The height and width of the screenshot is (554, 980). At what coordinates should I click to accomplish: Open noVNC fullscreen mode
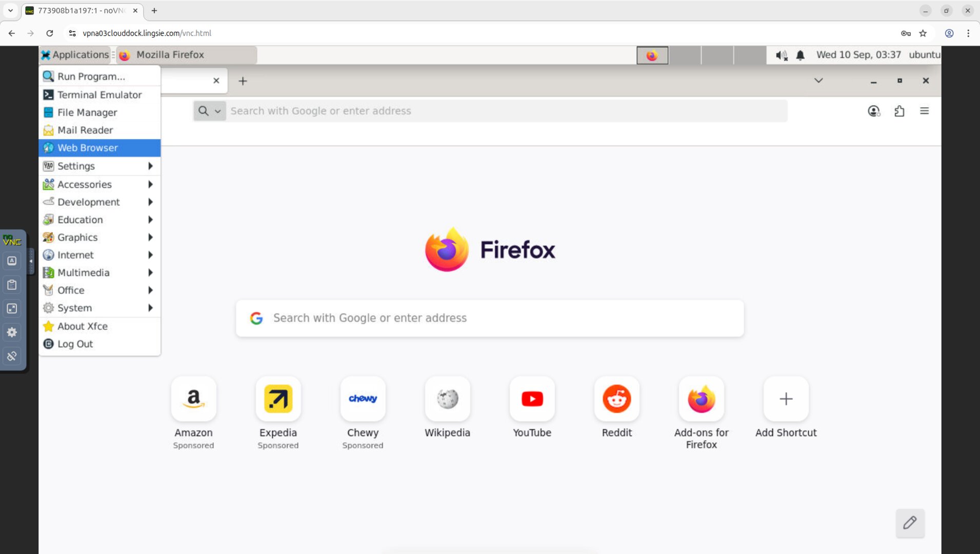click(11, 308)
